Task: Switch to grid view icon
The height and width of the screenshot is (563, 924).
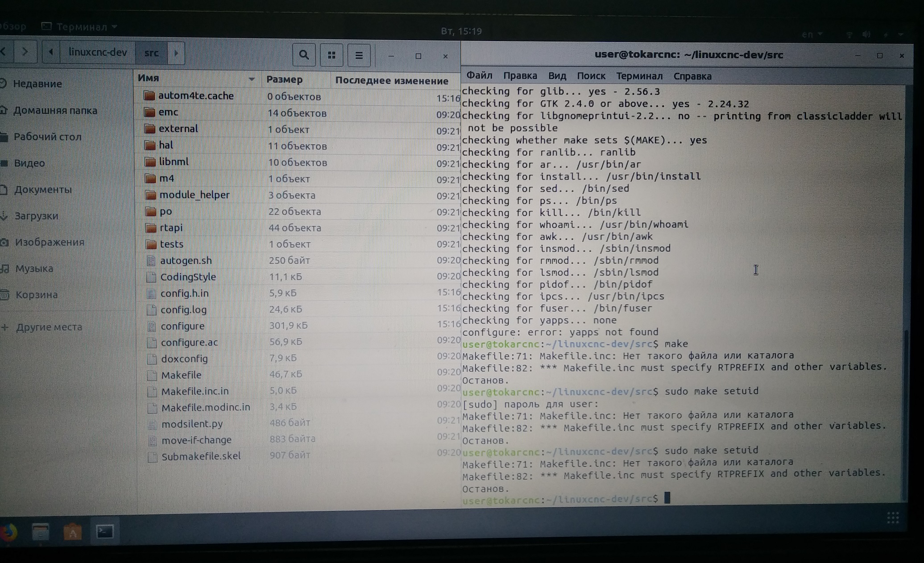Action: click(331, 55)
